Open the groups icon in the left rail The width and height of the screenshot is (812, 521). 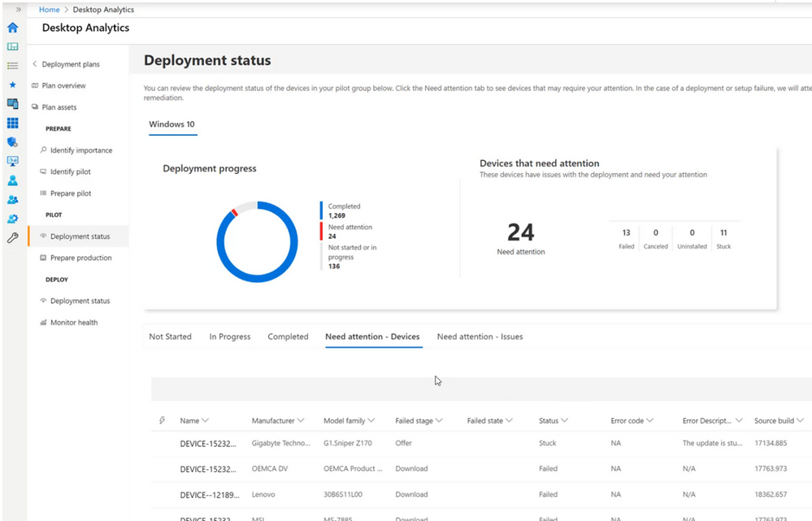click(x=11, y=199)
